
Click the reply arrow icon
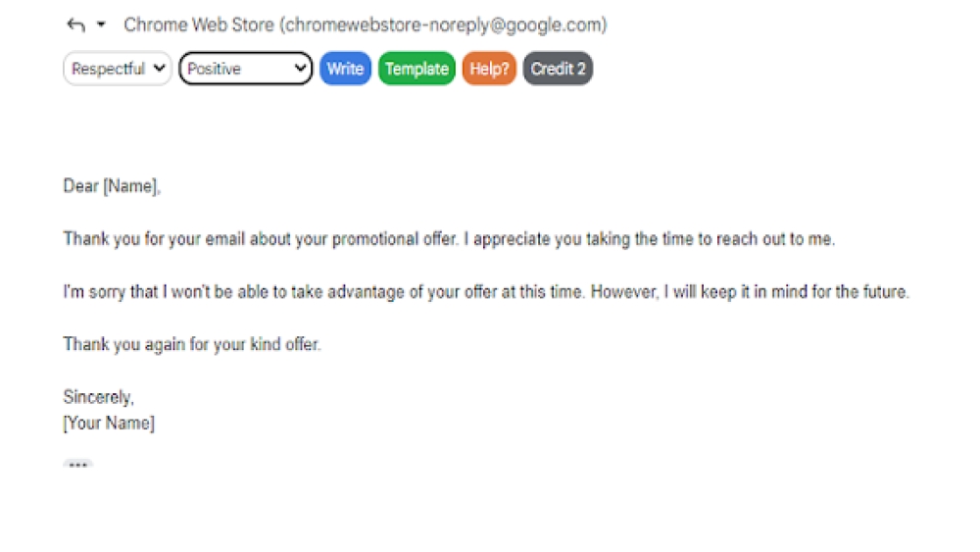tap(75, 25)
